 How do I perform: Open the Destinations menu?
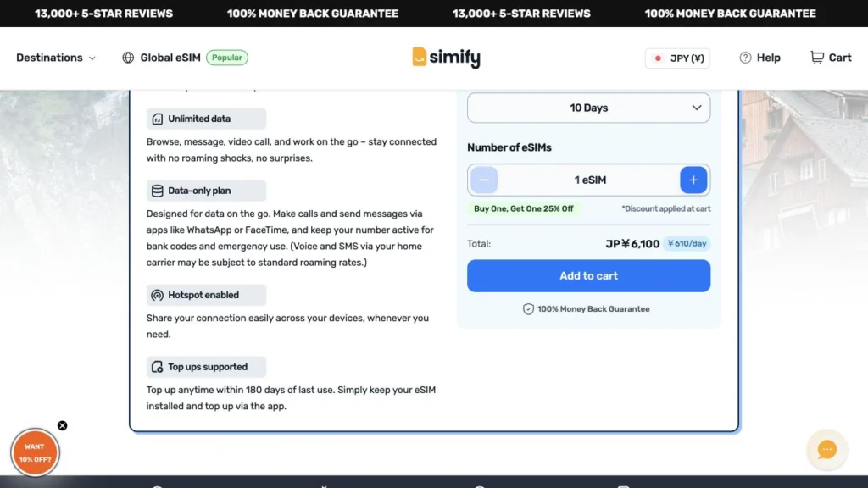56,58
